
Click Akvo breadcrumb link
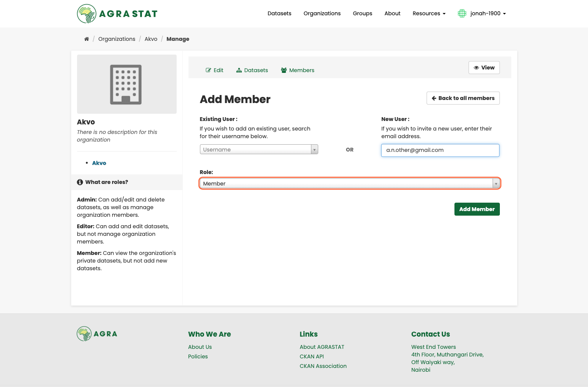[151, 39]
